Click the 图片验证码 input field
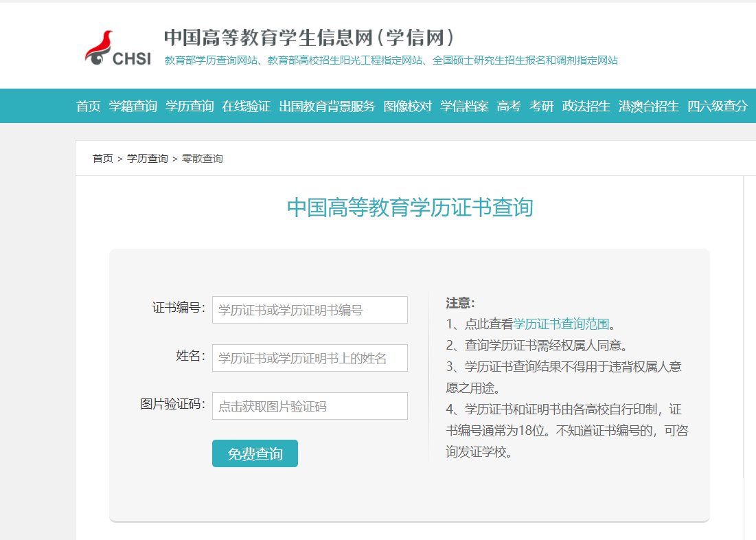 (x=310, y=406)
